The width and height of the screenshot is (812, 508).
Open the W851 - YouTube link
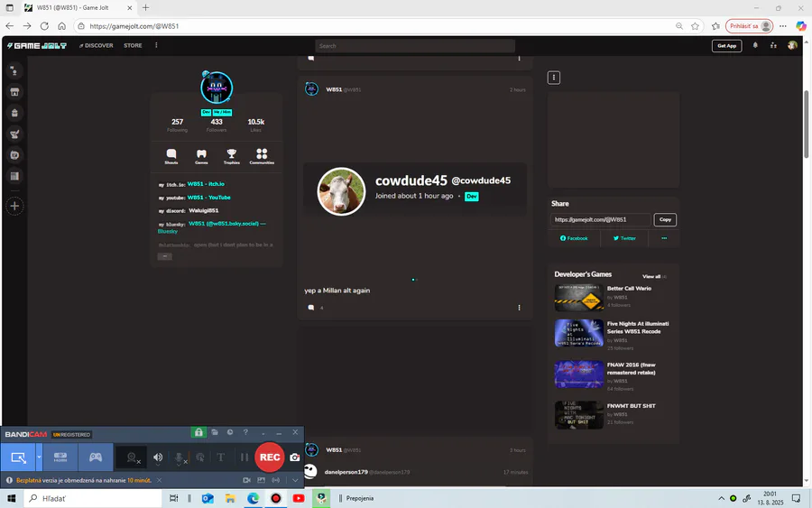[208, 198]
